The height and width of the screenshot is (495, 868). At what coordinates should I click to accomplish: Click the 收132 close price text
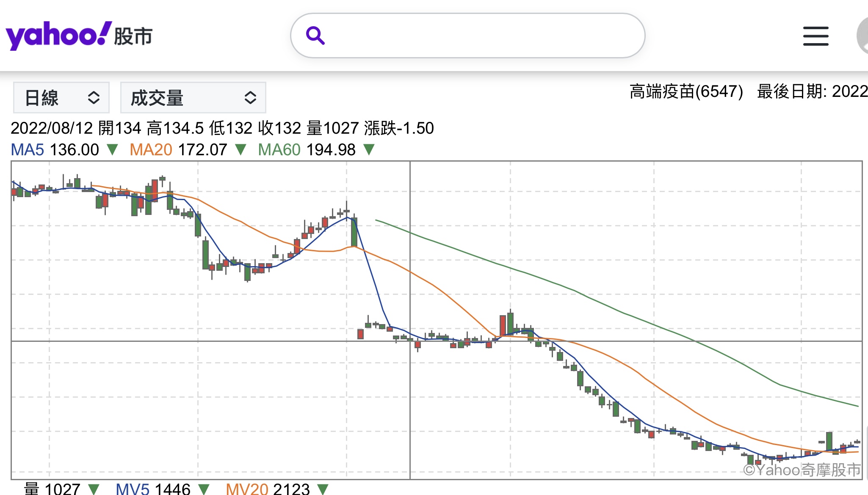[279, 128]
